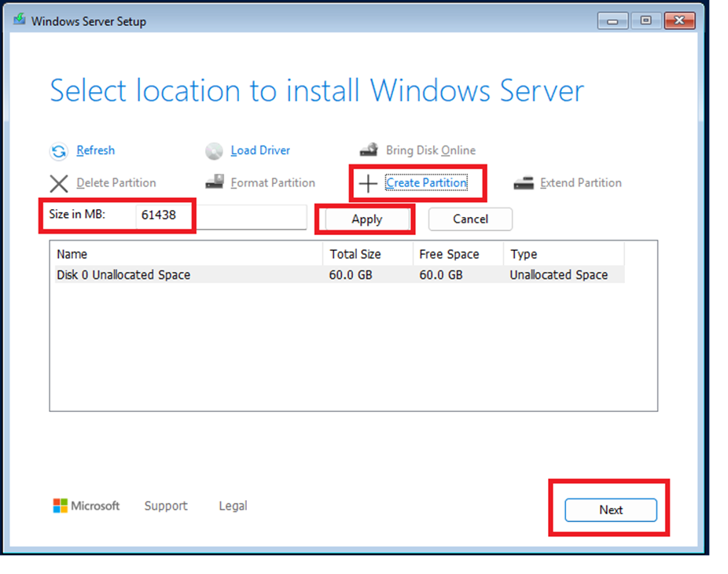The image size is (728, 574).
Task: Click the Delete Partition X icon
Action: tap(59, 183)
